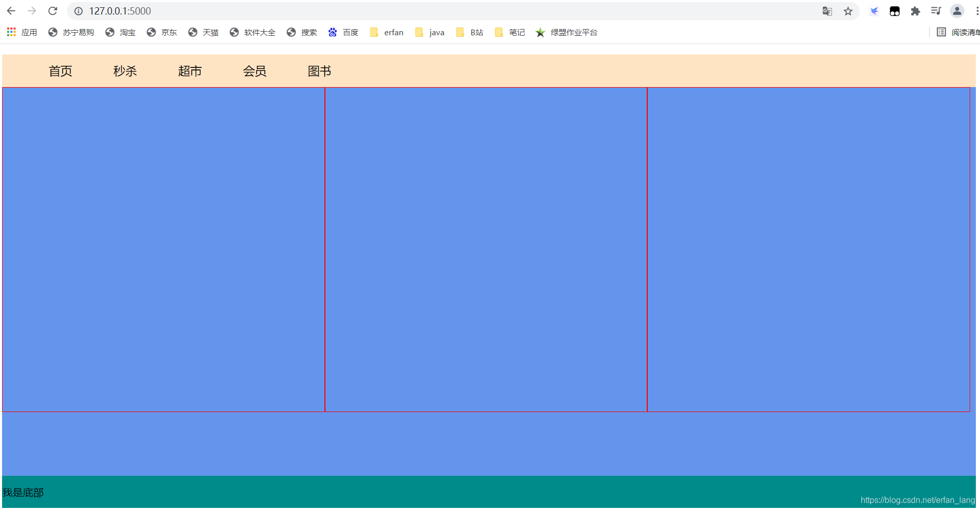980x510 pixels.
Task: Open the 百度 bookmark
Action: pyautogui.click(x=343, y=32)
